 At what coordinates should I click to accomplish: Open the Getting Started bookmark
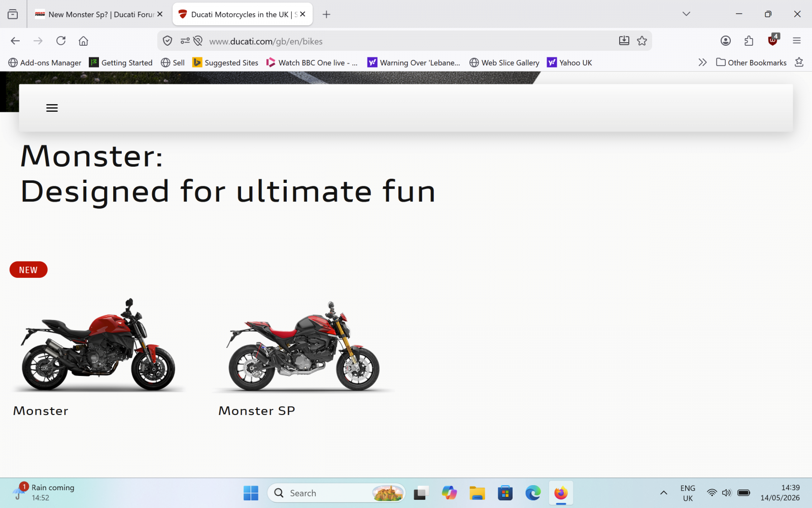point(121,62)
